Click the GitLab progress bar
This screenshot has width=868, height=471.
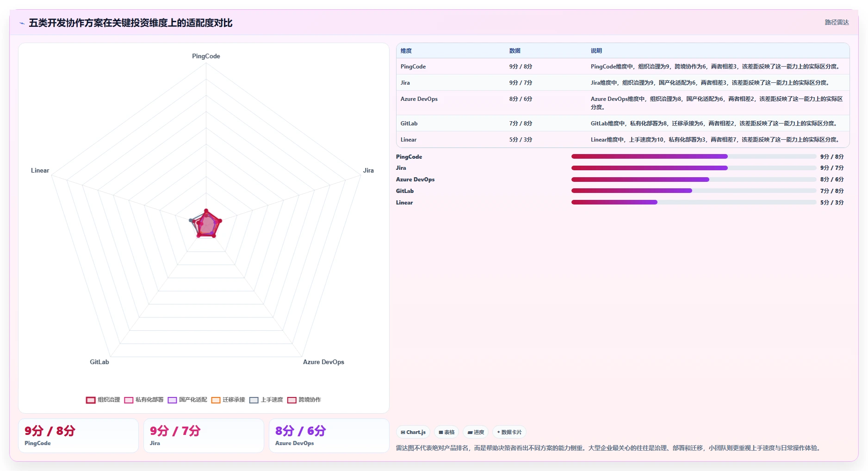click(x=694, y=191)
